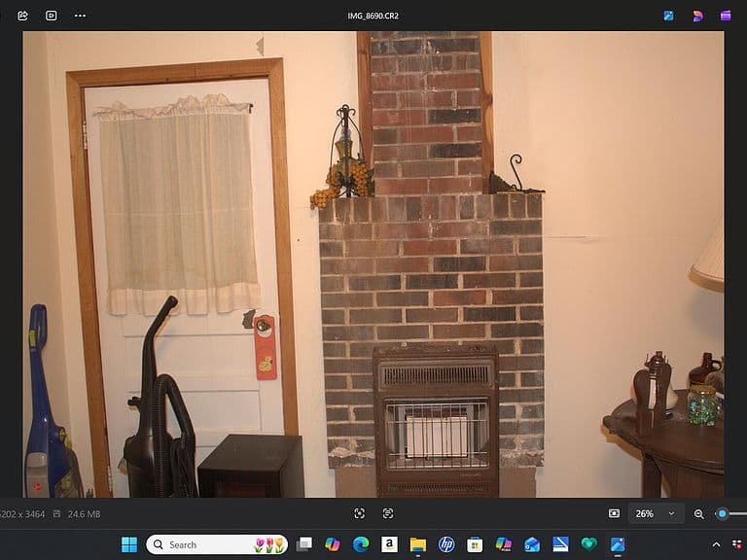Viewport: 747px width, 560px height.
Task: Click the zoom out magnifier icon
Action: pos(699,513)
